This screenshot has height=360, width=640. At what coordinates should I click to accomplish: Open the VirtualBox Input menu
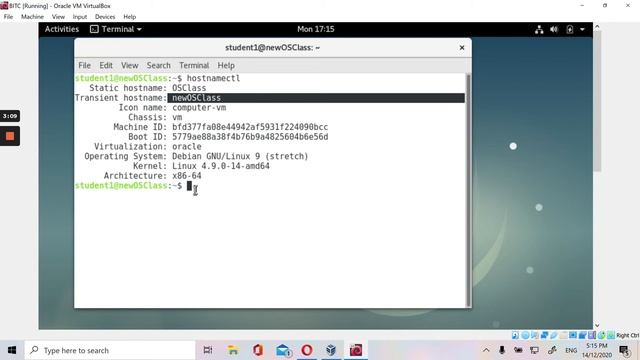[80, 17]
